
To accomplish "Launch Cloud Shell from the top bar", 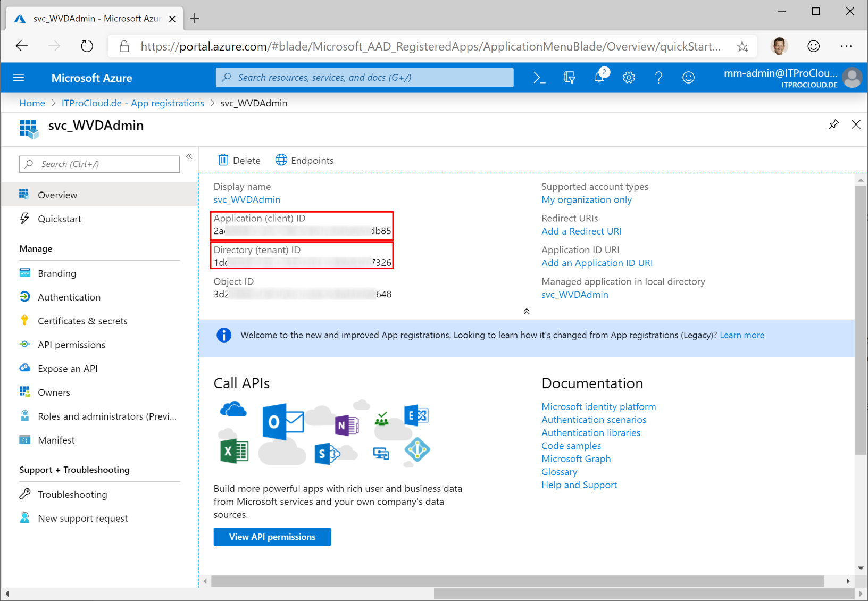I will coord(539,78).
